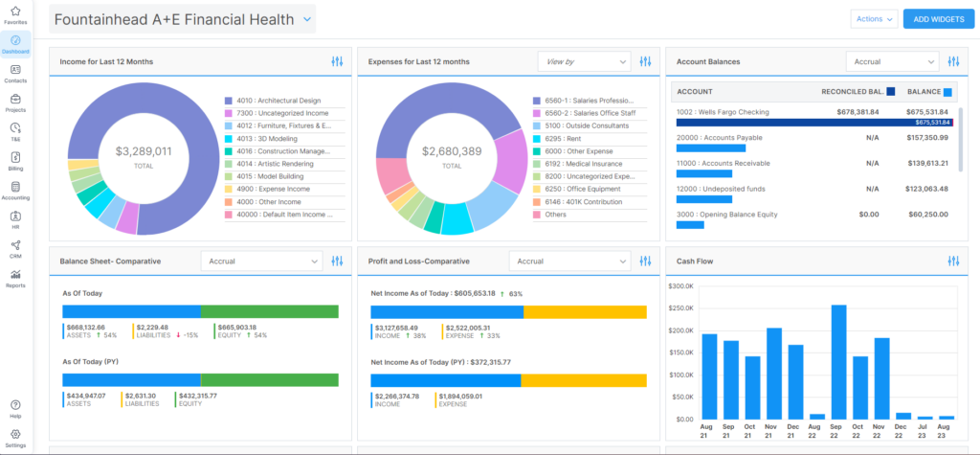Open the Reports chart icon
The height and width of the screenshot is (455, 980).
coord(15,274)
